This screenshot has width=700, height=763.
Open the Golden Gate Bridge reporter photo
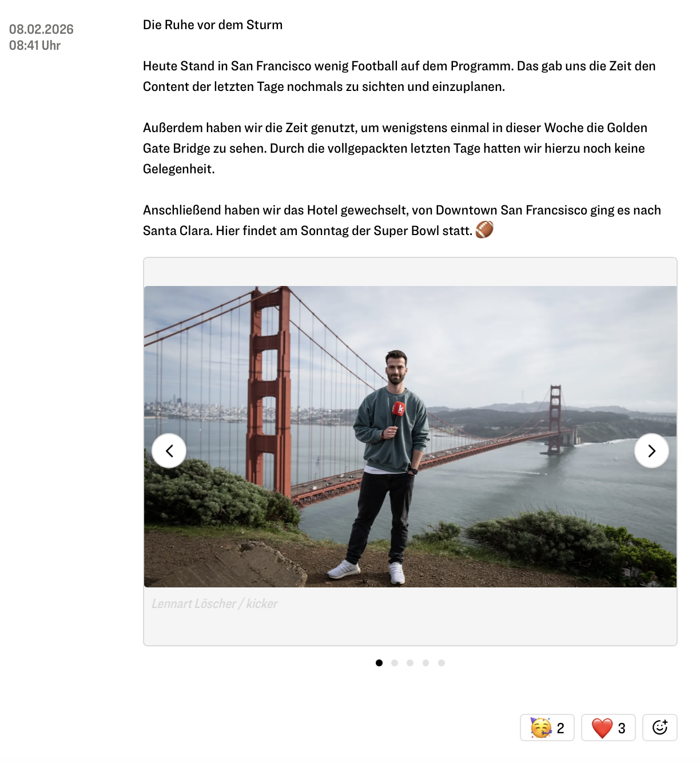[x=410, y=436]
